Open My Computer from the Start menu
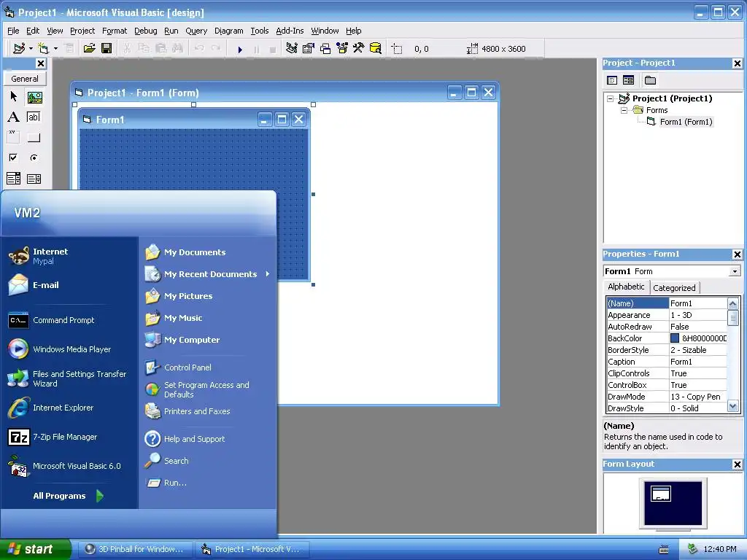Image resolution: width=747 pixels, height=560 pixels. point(192,340)
